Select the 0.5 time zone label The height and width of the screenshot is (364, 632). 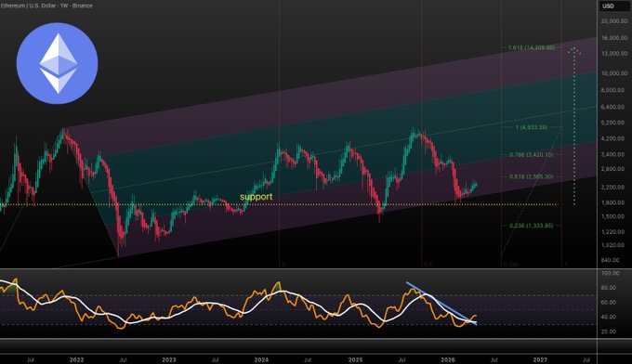428,265
